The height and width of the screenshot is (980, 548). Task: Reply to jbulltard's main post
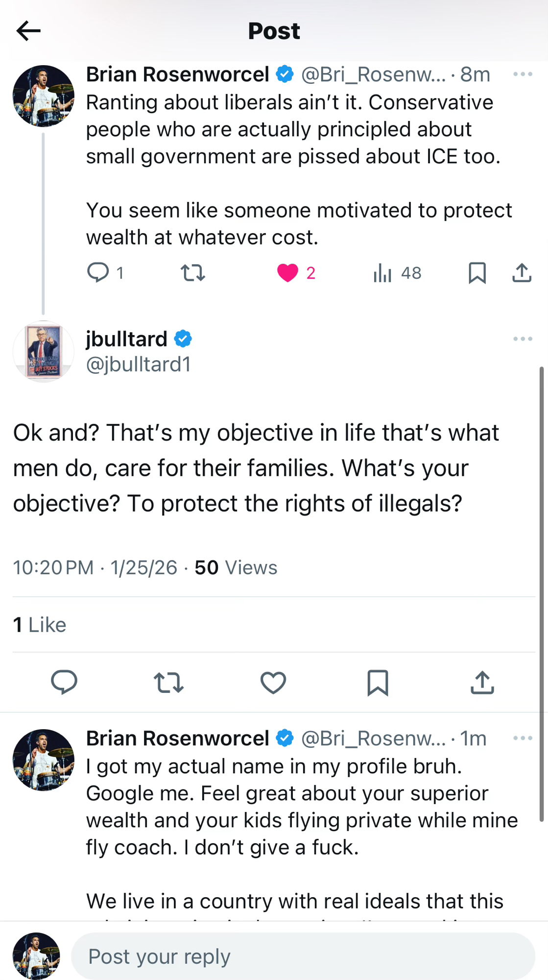64,682
